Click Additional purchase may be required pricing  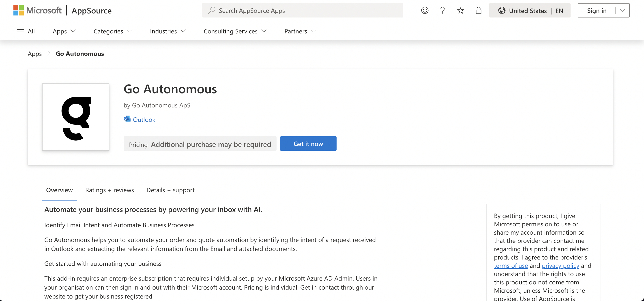point(211,144)
